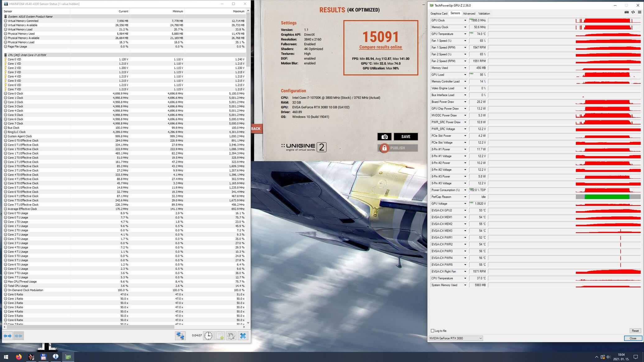Open Superposition benchmark taskbar icon
The width and height of the screenshot is (644, 362).
pos(31,357)
